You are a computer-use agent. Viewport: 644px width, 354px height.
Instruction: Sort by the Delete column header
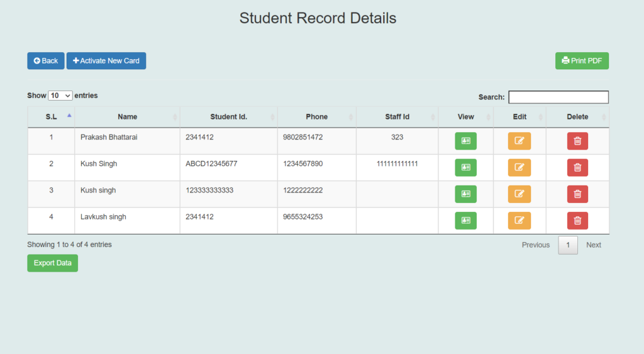coord(577,117)
